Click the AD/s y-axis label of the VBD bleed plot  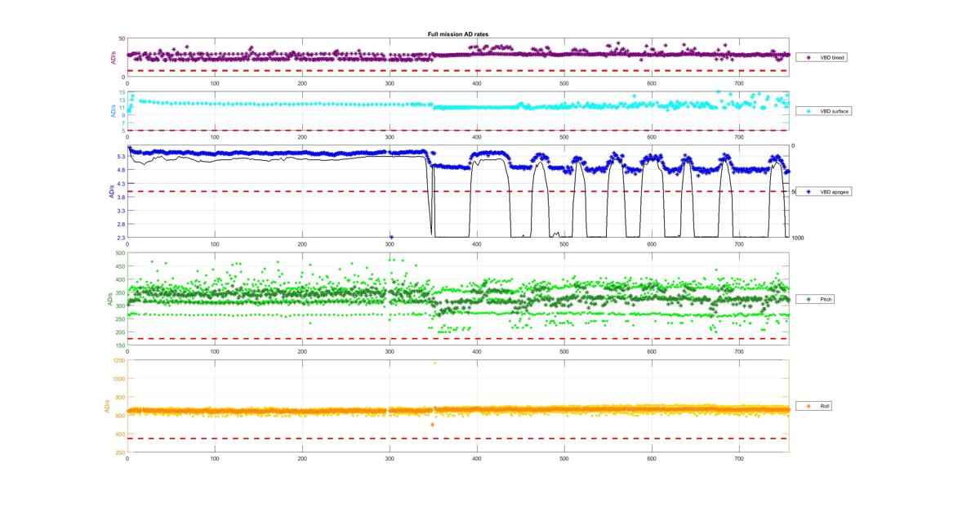coord(113,58)
